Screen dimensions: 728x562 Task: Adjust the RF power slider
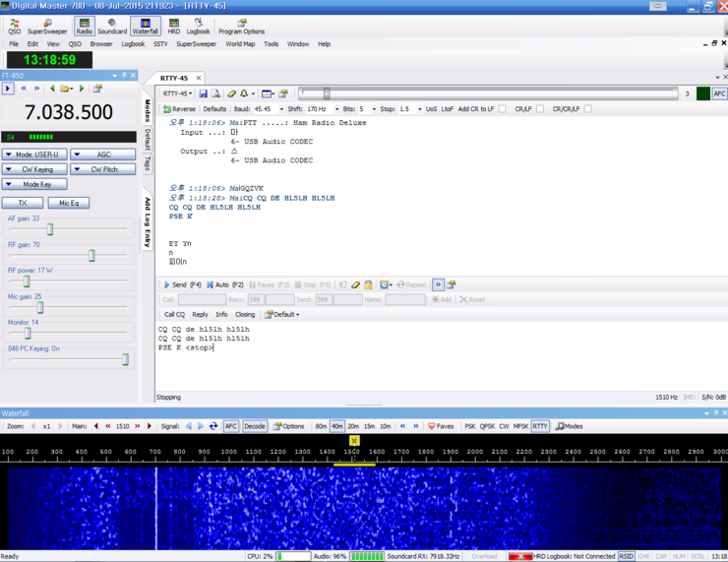pos(27,281)
